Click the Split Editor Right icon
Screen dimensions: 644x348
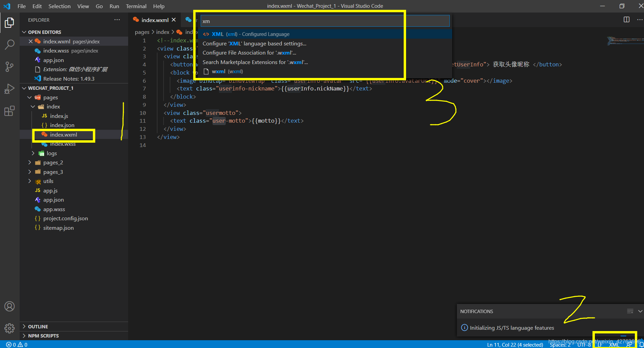[626, 20]
